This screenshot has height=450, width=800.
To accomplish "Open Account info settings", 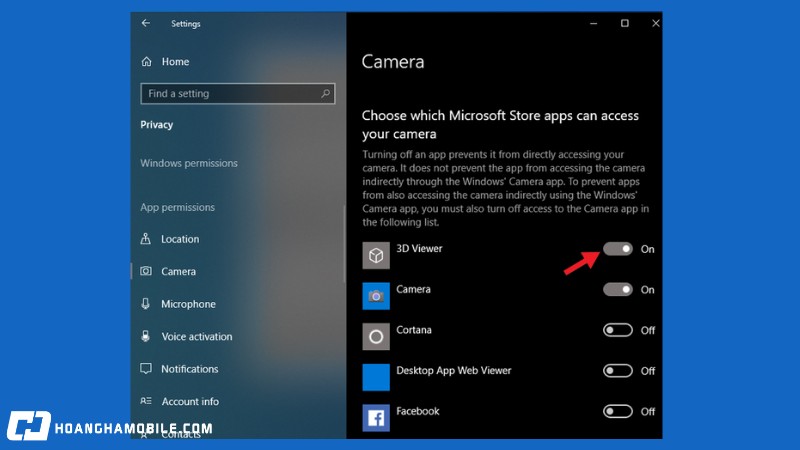I will [x=190, y=402].
